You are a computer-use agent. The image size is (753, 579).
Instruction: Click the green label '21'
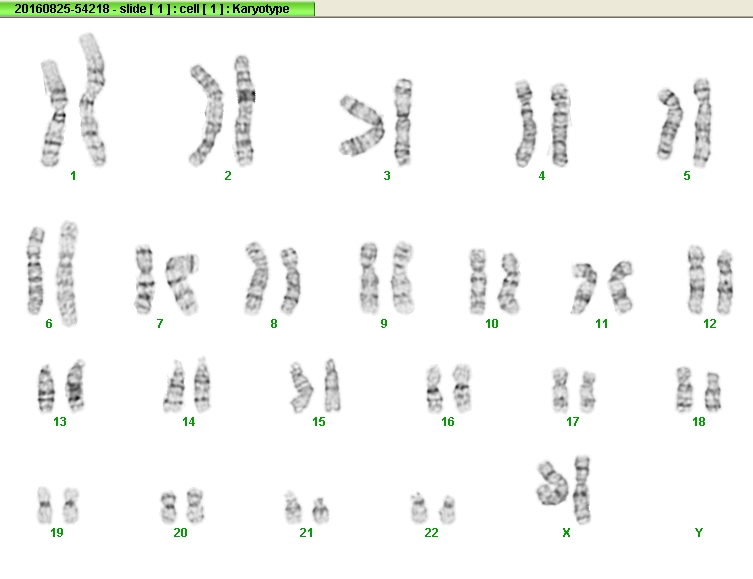306,532
